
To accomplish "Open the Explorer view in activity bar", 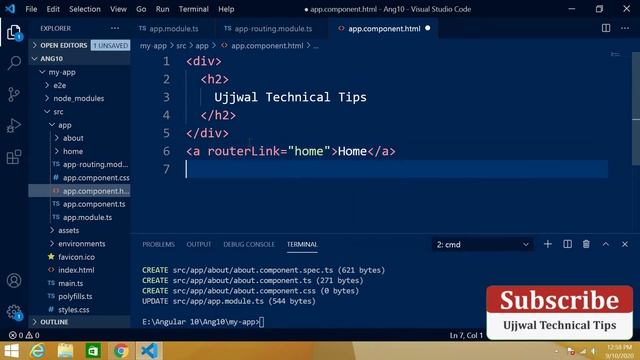I will pos(14,32).
